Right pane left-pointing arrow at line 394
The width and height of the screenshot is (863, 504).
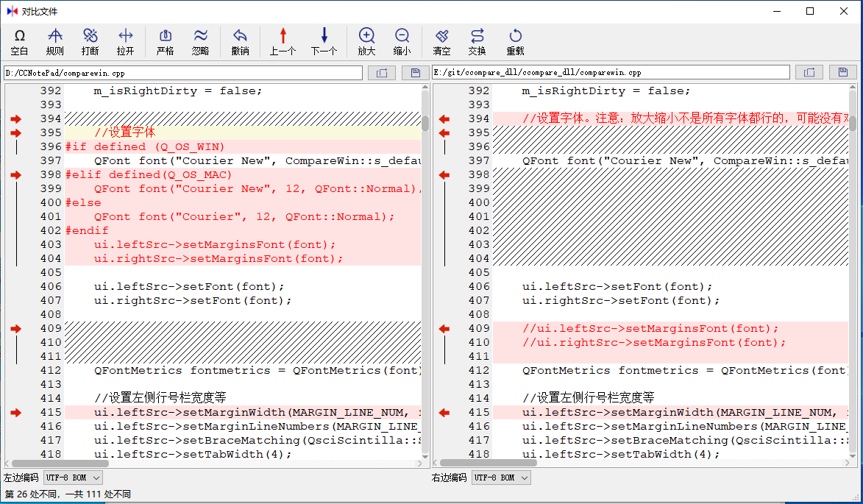click(x=444, y=119)
